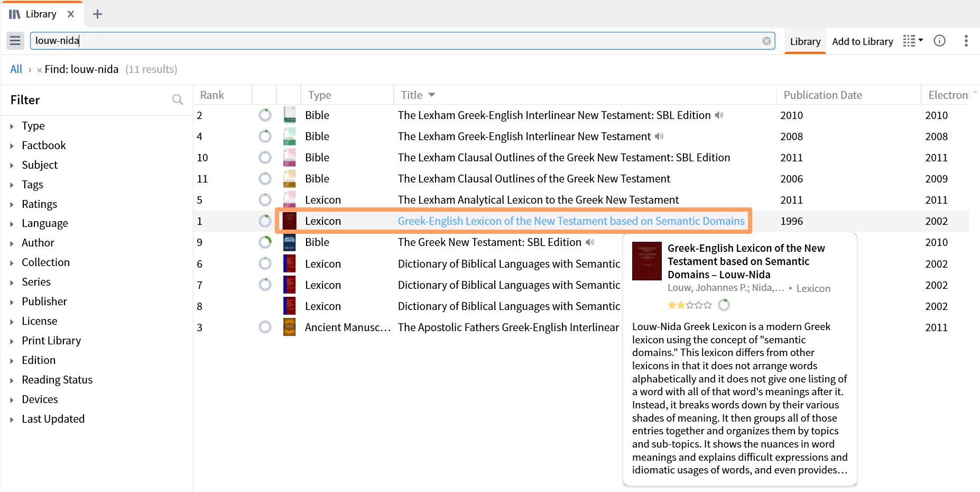
Task: Click the Filter search magnifier icon
Action: pos(178,99)
